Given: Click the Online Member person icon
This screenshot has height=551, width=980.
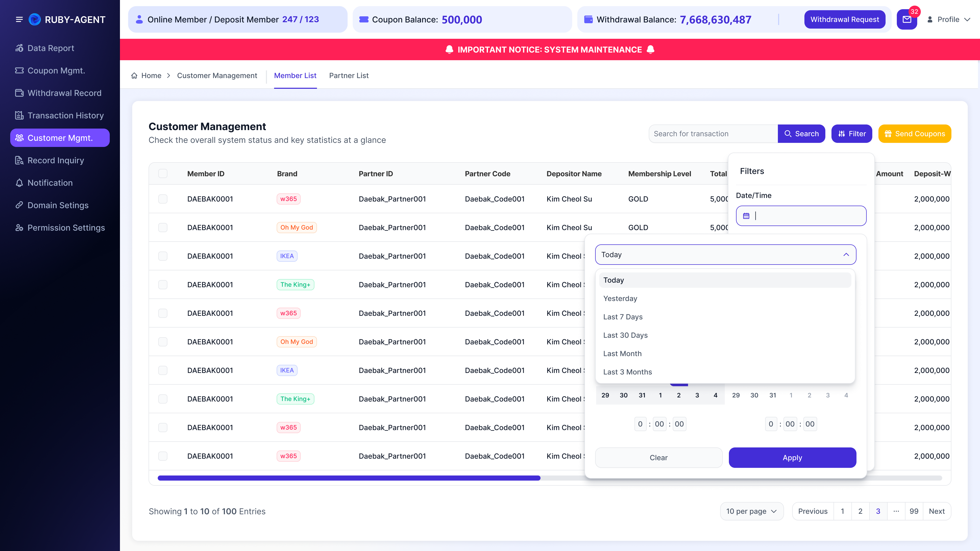Looking at the screenshot, I should tap(139, 19).
